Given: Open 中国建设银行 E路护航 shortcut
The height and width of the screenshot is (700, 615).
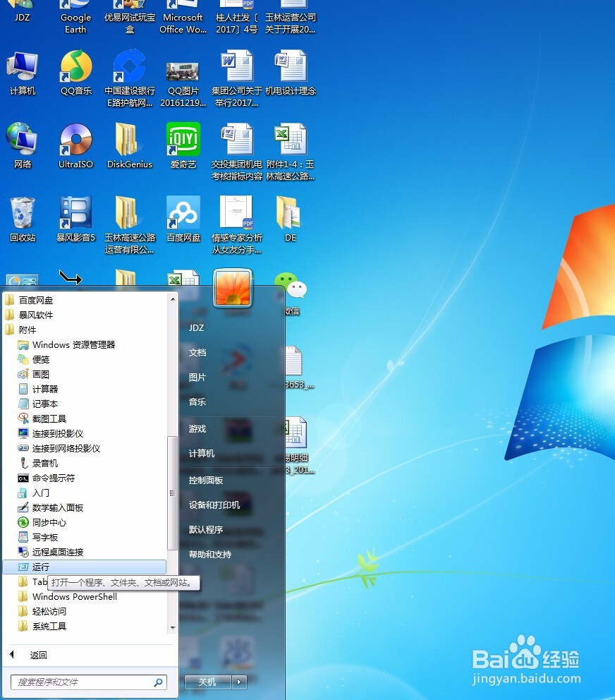Looking at the screenshot, I should (x=130, y=79).
